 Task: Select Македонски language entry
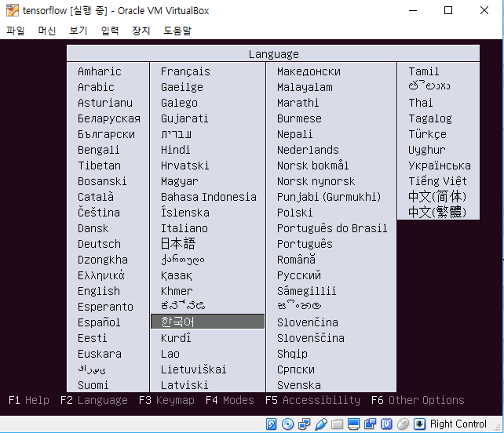pyautogui.click(x=309, y=71)
